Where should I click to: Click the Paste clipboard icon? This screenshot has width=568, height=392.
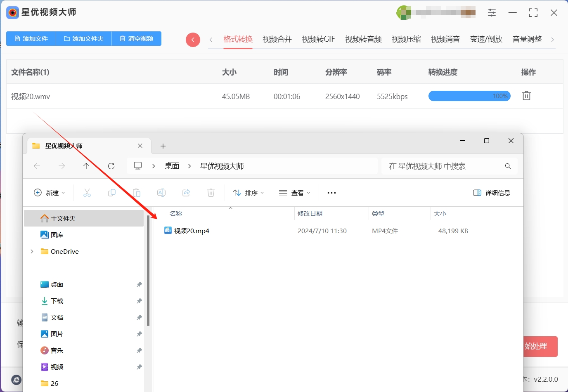click(x=137, y=193)
